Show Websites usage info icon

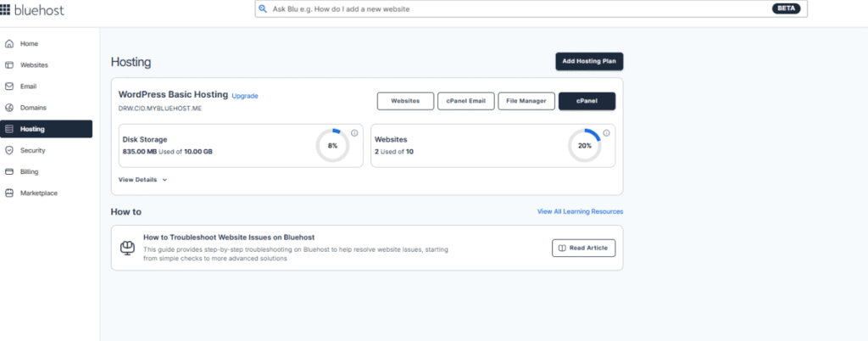tap(606, 133)
